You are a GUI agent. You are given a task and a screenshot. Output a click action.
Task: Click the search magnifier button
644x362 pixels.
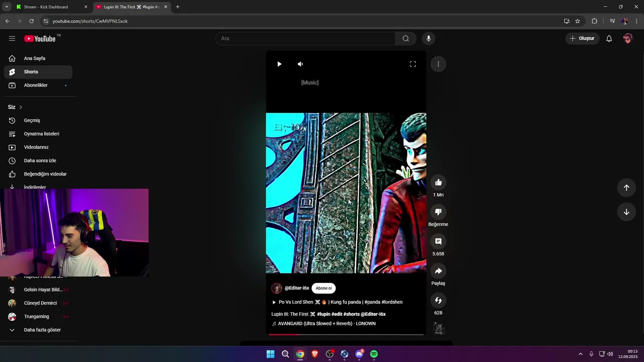tap(406, 39)
